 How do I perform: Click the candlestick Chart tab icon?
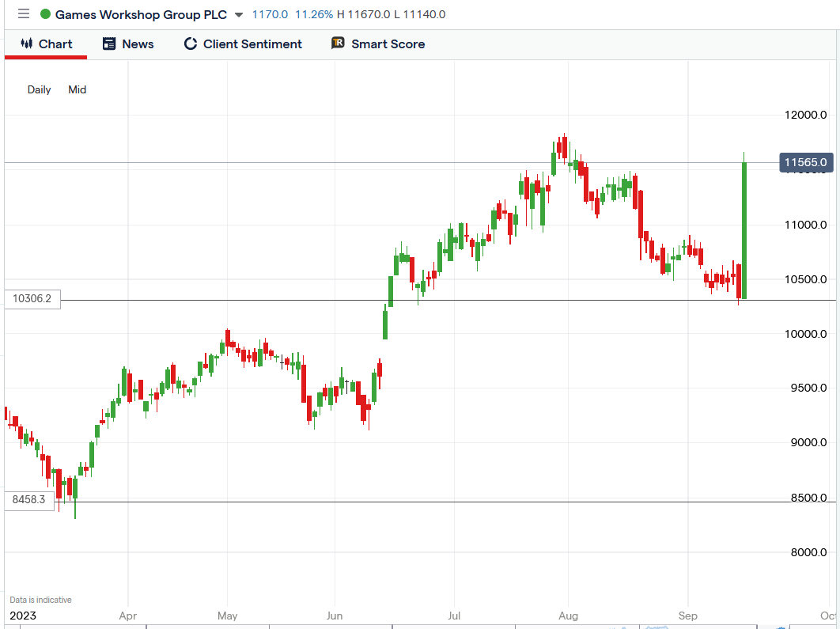click(x=27, y=44)
